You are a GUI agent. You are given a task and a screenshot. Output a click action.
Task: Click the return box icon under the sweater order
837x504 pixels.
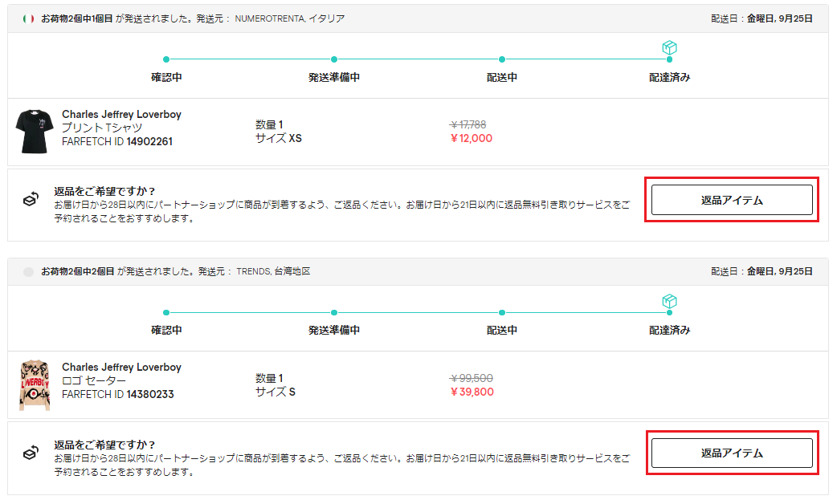coord(31,453)
